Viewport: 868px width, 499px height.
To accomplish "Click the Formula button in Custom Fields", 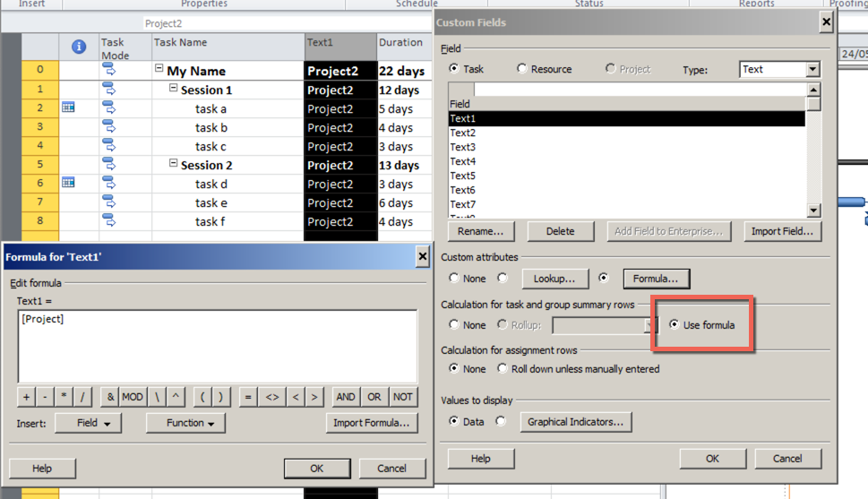I will point(656,279).
